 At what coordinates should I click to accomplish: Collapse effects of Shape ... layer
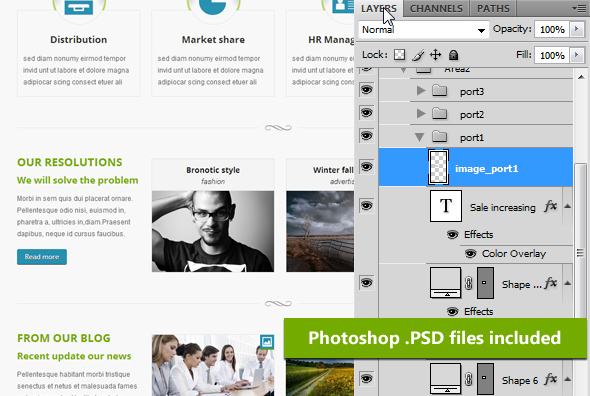[x=568, y=283]
